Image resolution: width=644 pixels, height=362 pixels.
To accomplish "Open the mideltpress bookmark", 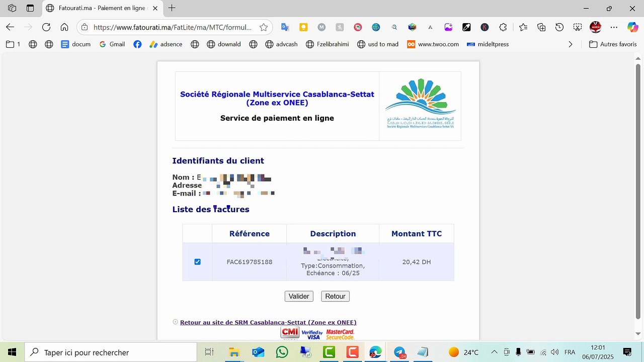I will (x=488, y=44).
